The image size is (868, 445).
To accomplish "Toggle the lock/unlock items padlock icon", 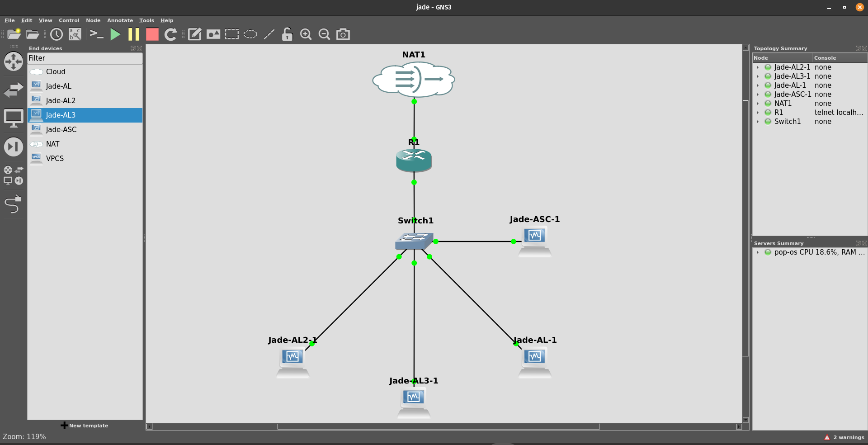I will (x=287, y=34).
